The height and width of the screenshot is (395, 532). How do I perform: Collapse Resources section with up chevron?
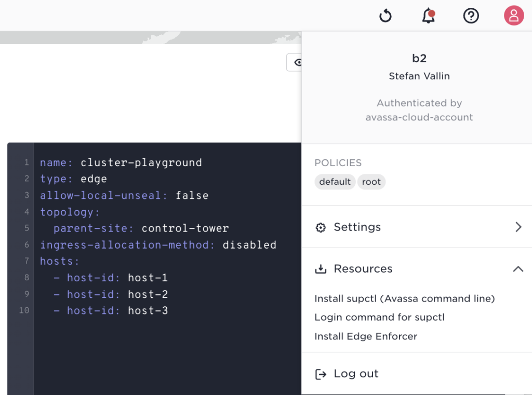coord(518,269)
